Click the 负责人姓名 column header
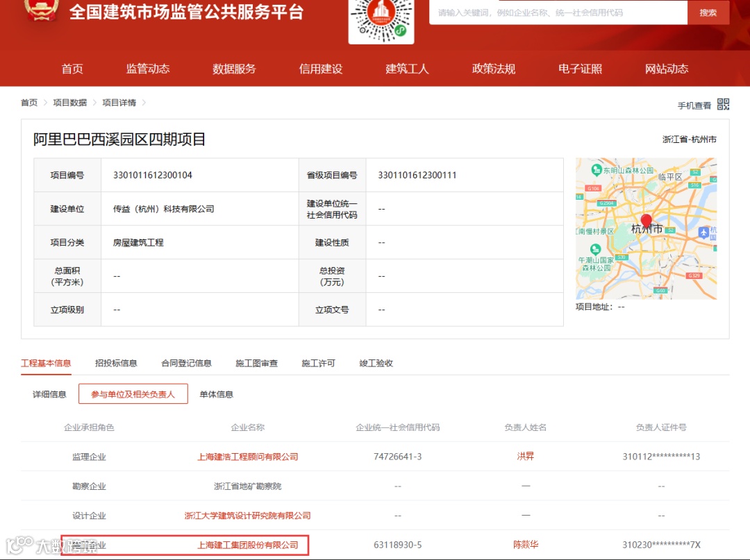 tap(526, 427)
